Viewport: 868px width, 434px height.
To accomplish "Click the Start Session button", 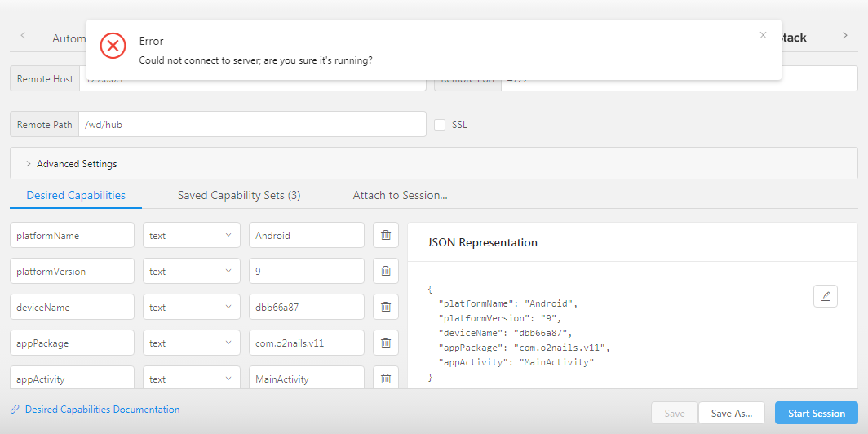I will coord(816,414).
